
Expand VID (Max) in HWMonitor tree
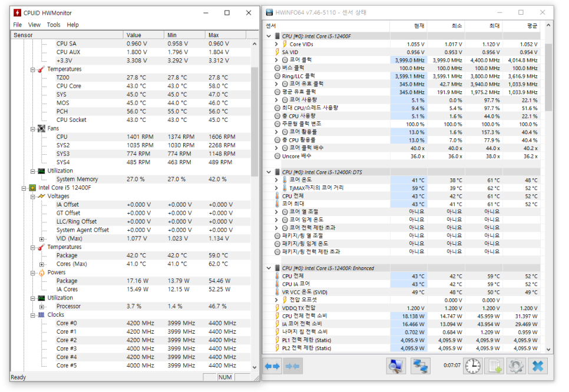click(42, 239)
